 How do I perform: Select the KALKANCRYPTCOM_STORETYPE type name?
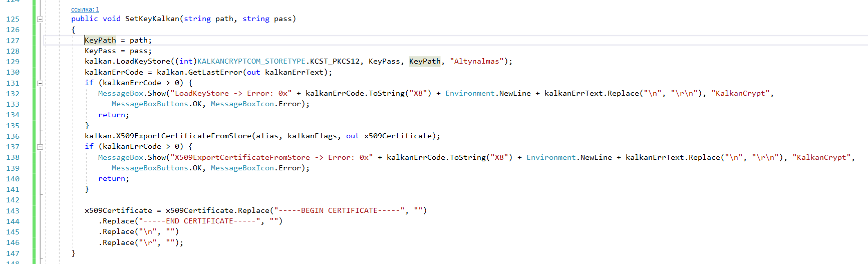[251, 62]
